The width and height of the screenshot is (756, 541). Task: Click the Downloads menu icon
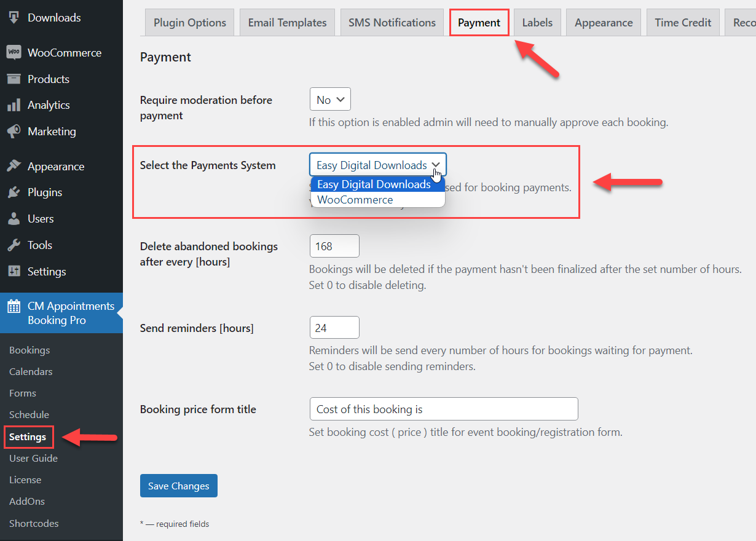pyautogui.click(x=14, y=18)
